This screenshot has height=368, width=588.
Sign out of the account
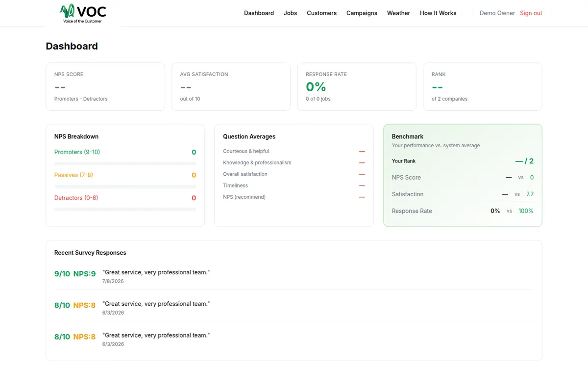coord(531,13)
